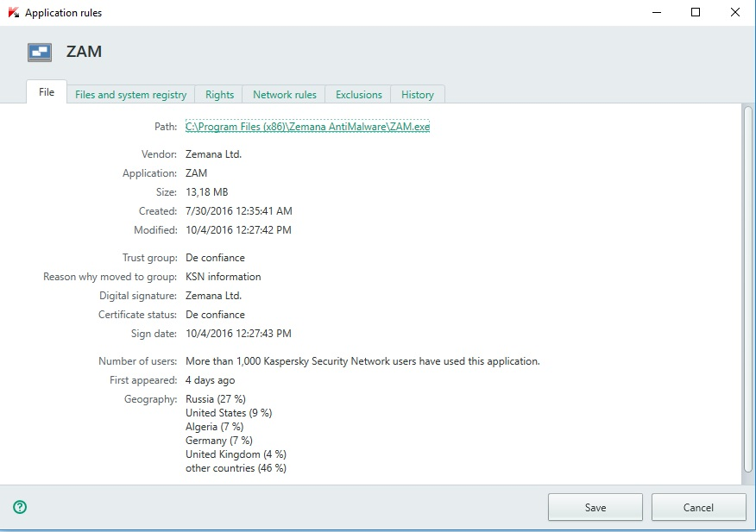Click the ZAM application heading
The image size is (756, 532).
(x=84, y=52)
